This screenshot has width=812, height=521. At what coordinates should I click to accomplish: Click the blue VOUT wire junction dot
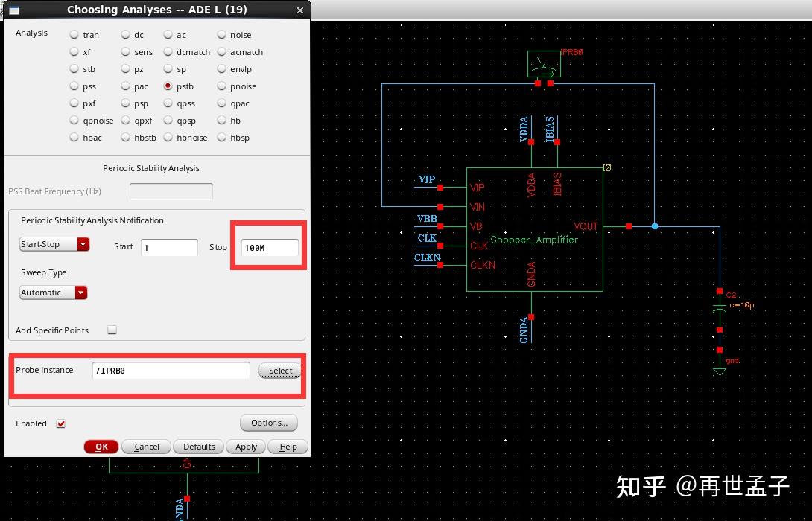pyautogui.click(x=654, y=225)
